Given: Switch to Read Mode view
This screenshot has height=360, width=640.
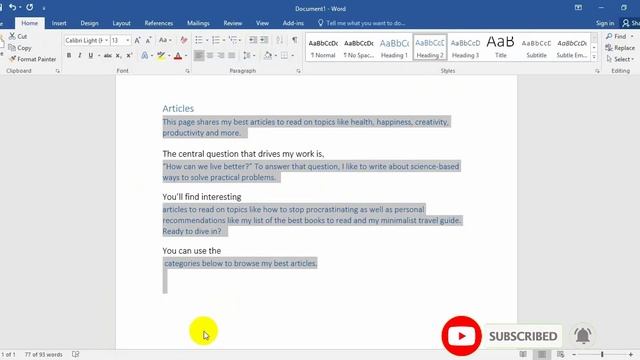Looking at the screenshot, I should tap(523, 354).
